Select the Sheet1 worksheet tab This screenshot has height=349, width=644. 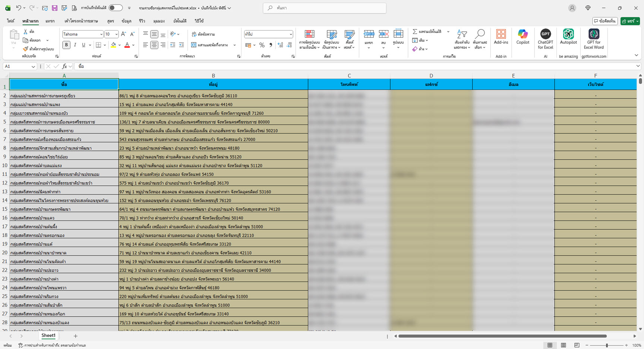pyautogui.click(x=48, y=336)
